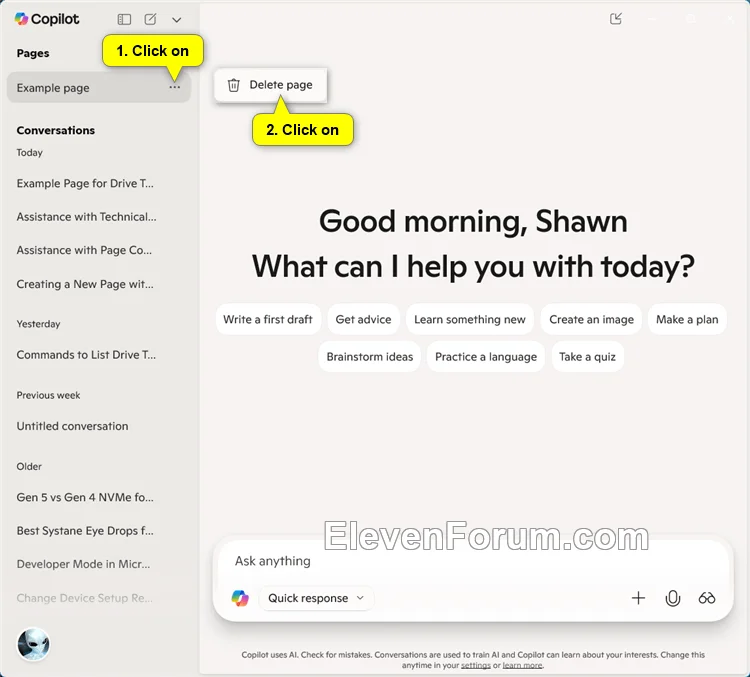Screen dimensions: 750x677
Task: Open the Example page entry
Action: click(99, 88)
